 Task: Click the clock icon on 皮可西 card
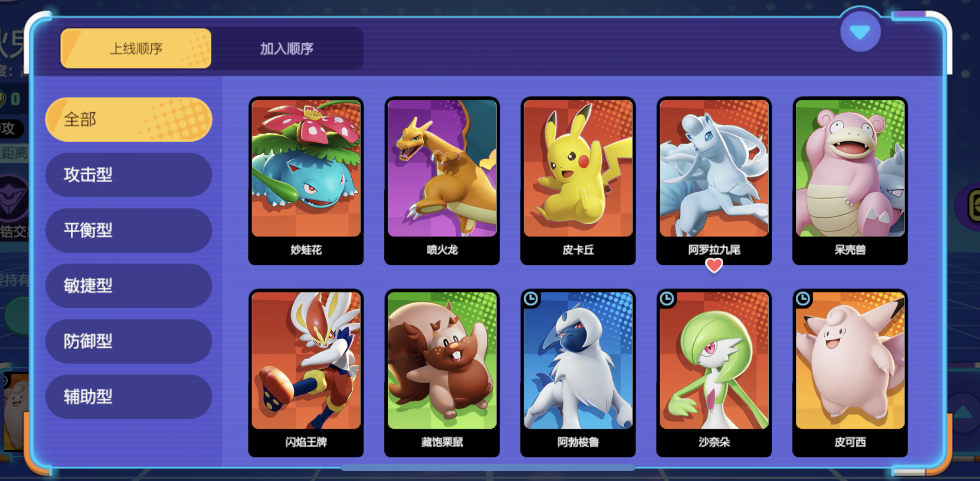pyautogui.click(x=803, y=299)
